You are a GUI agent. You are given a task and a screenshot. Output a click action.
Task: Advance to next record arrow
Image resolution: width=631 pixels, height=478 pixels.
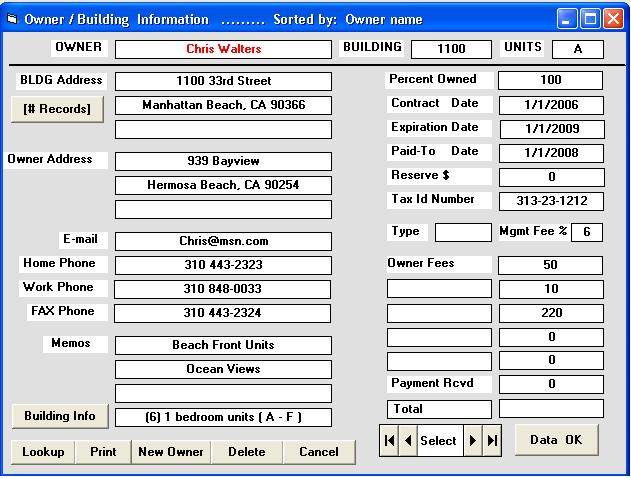(473, 441)
